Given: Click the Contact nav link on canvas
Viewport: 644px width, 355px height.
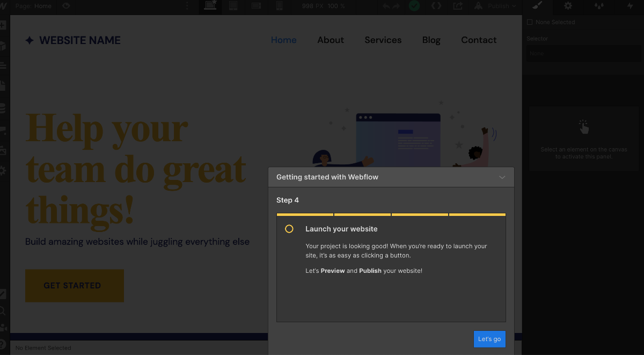Looking at the screenshot, I should [479, 40].
